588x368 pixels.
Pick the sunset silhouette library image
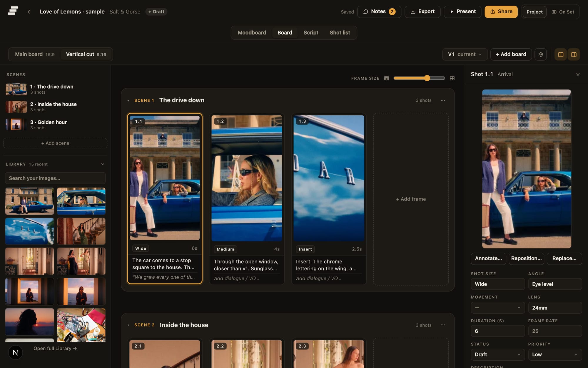(30, 322)
